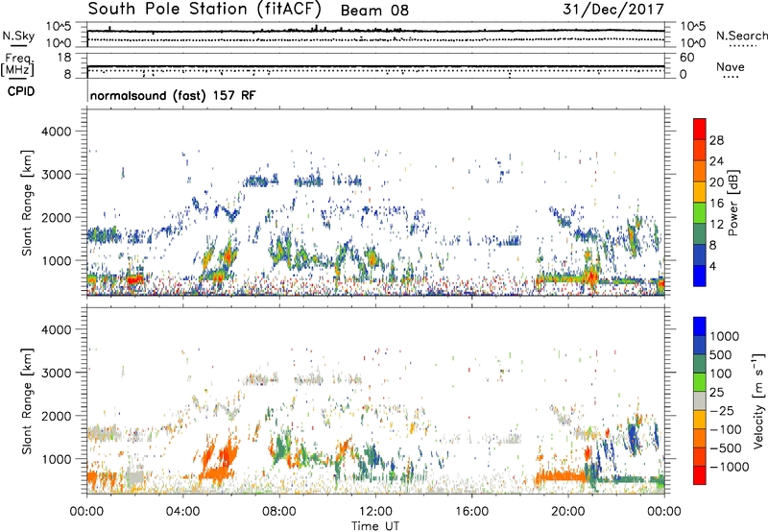The height and width of the screenshot is (532, 768).
Task: Click 'normalsound (fast) 157 RF' text
Action: (x=173, y=95)
